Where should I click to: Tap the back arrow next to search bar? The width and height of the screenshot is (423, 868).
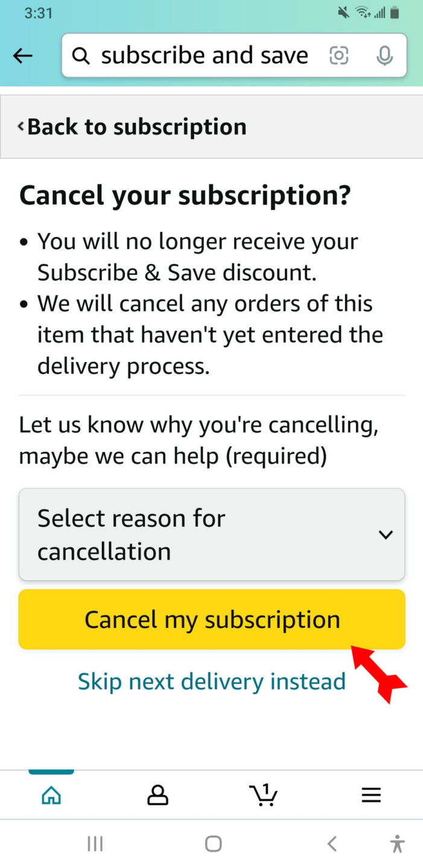pos(22,55)
